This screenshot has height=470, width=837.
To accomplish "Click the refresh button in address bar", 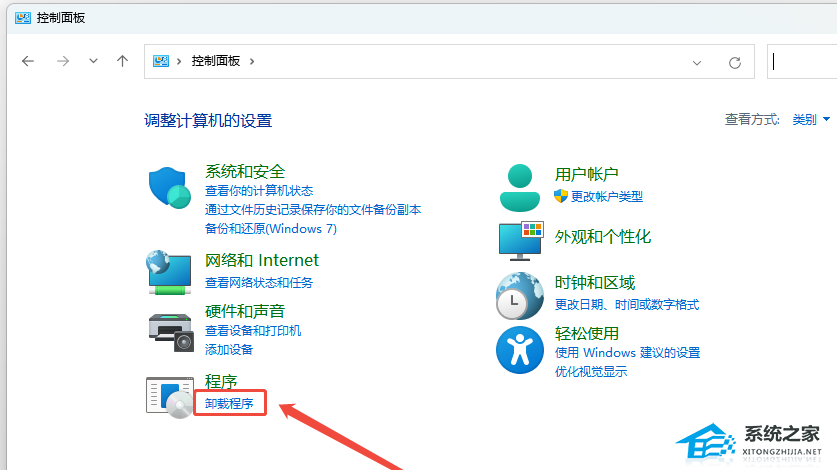I will tap(735, 62).
